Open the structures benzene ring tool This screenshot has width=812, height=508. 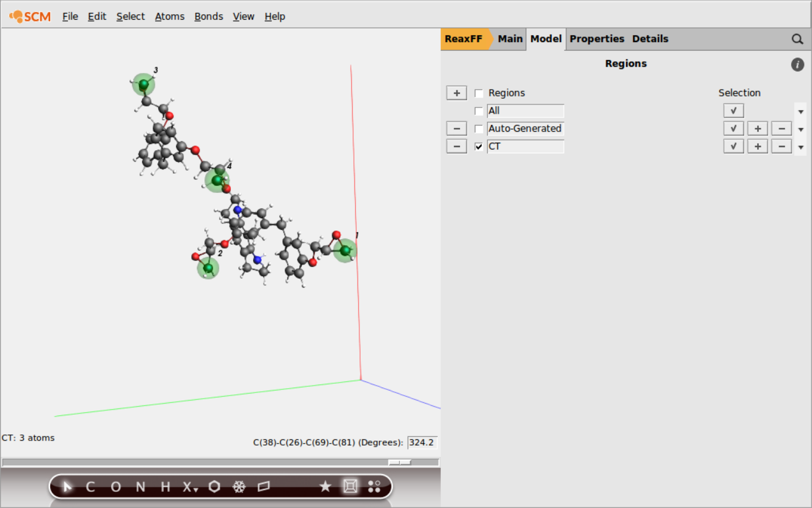point(214,487)
